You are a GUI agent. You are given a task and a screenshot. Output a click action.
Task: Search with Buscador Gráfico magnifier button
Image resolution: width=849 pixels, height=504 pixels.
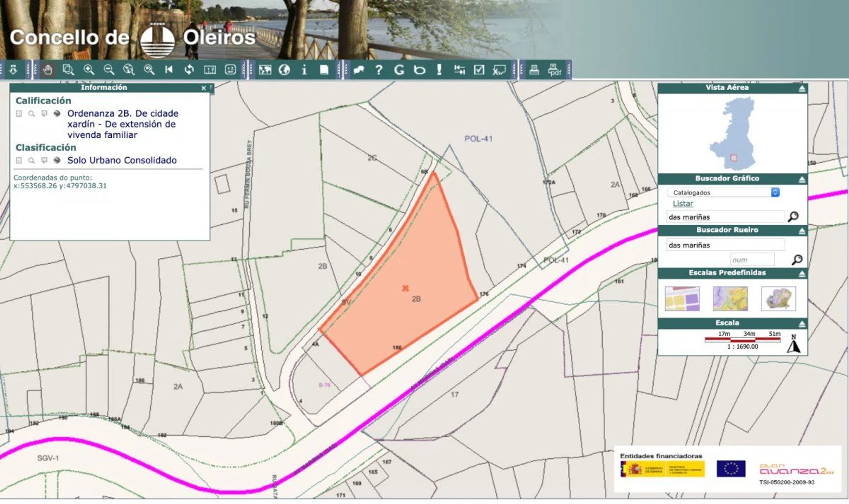click(x=793, y=217)
